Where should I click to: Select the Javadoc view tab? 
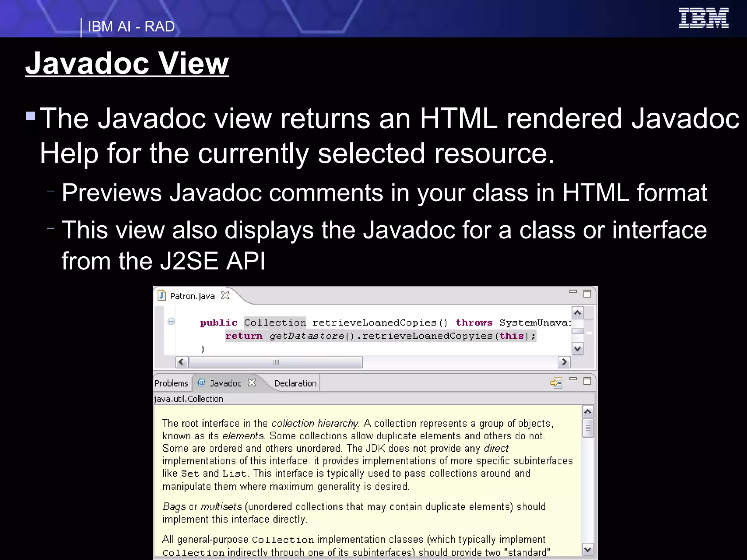225,383
